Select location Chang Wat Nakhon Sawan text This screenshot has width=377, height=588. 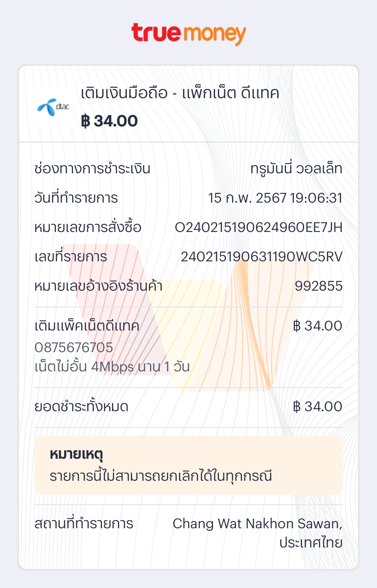click(257, 524)
